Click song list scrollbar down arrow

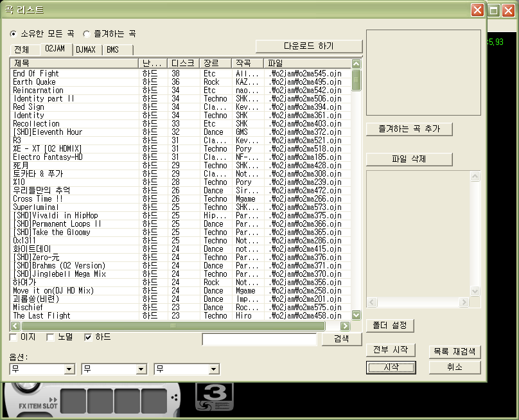(356, 315)
